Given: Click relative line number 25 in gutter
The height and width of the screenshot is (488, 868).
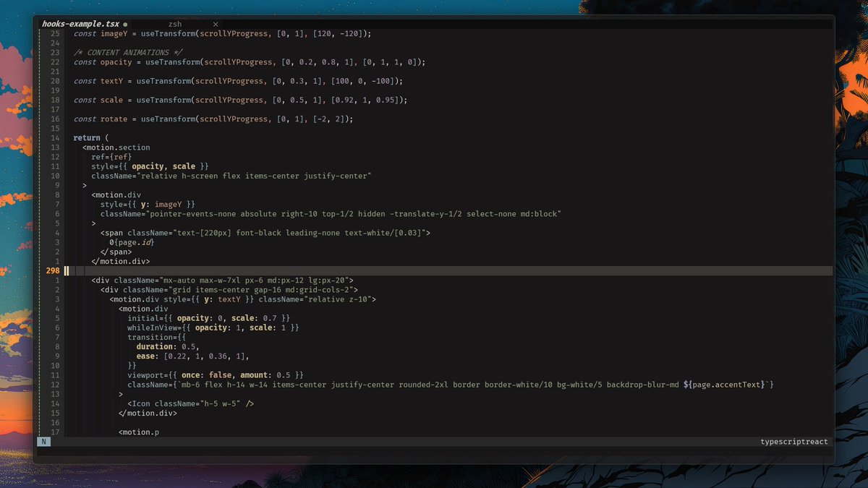Looking at the screenshot, I should coord(55,33).
